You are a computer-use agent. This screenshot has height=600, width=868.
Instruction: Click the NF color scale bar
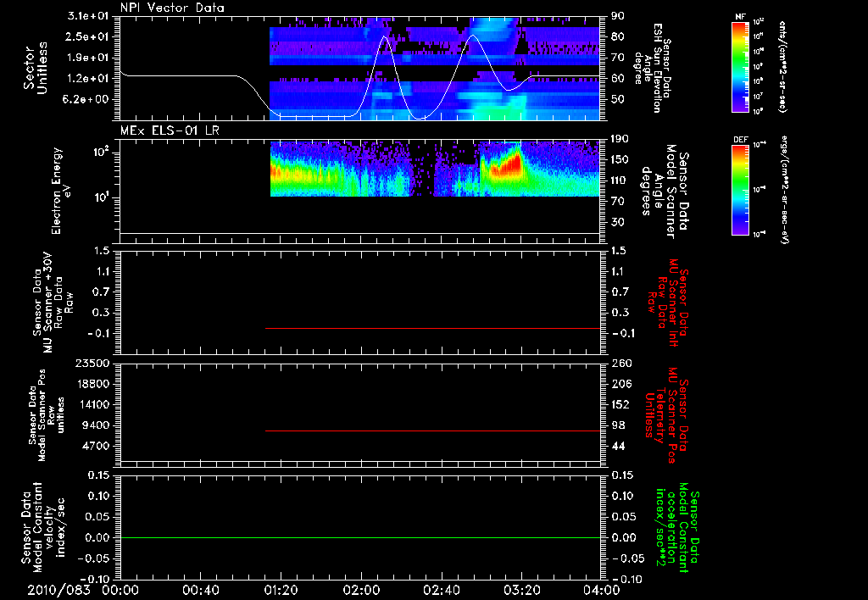(740, 67)
